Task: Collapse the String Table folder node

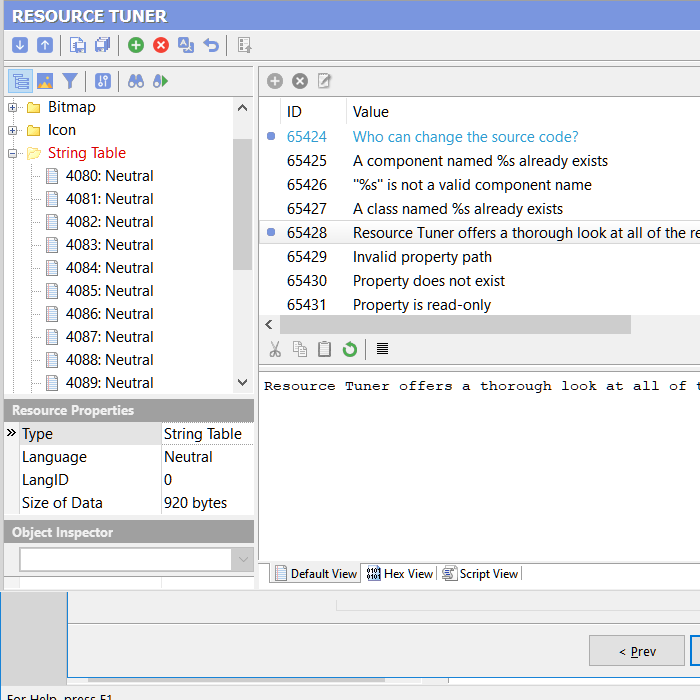Action: pyautogui.click(x=12, y=154)
